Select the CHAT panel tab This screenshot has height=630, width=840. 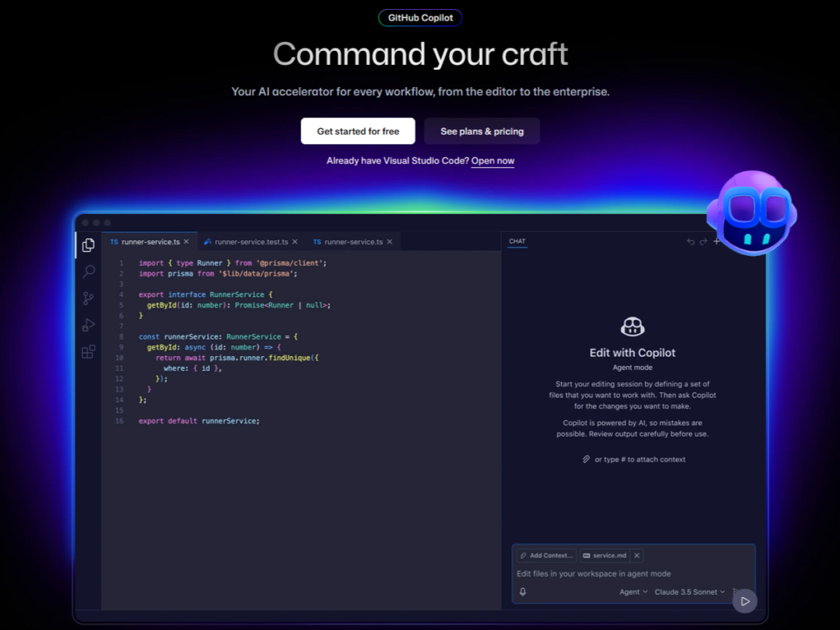[517, 241]
